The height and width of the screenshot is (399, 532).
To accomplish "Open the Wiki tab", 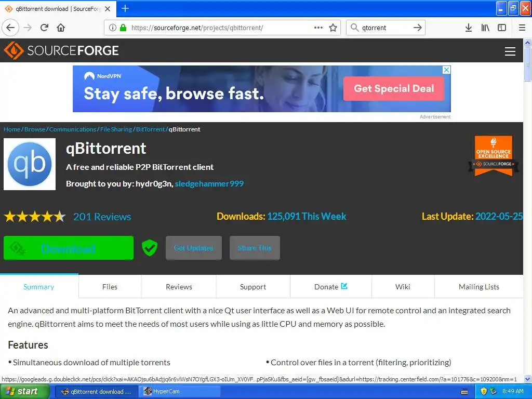I will pyautogui.click(x=403, y=287).
